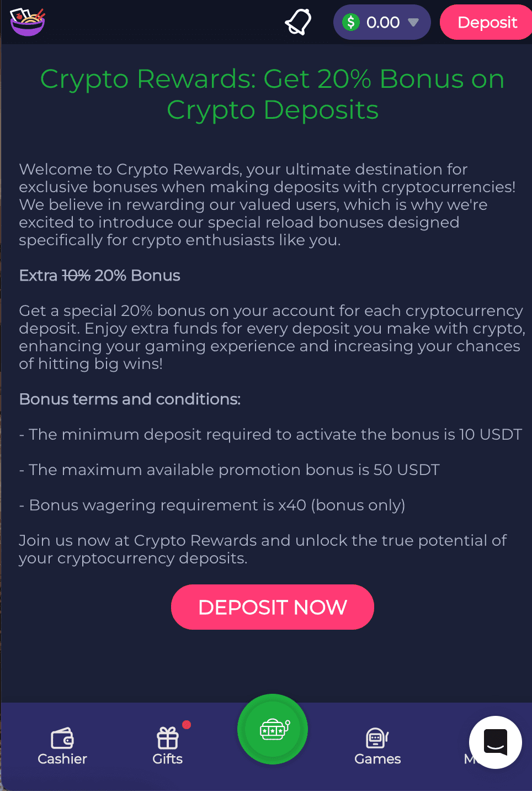Image resolution: width=532 pixels, height=791 pixels.
Task: Click the "Extra 20% Bonus" subheading
Action: (100, 276)
